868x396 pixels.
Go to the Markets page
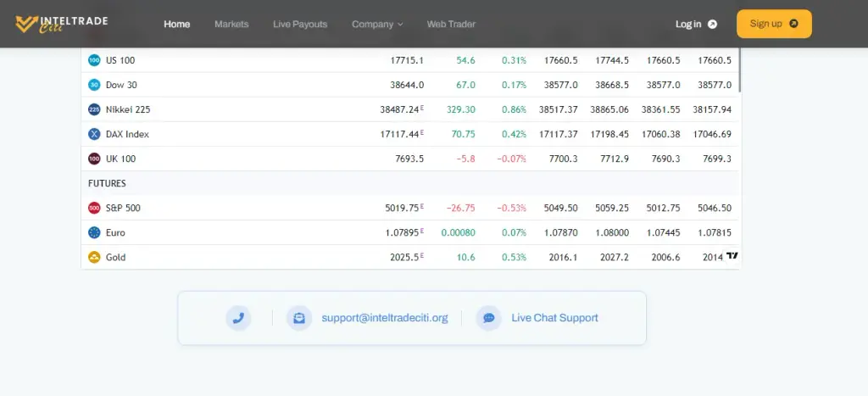point(231,24)
